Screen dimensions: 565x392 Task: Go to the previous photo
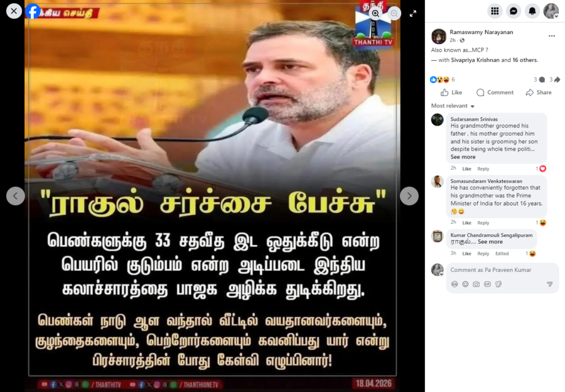pyautogui.click(x=15, y=196)
